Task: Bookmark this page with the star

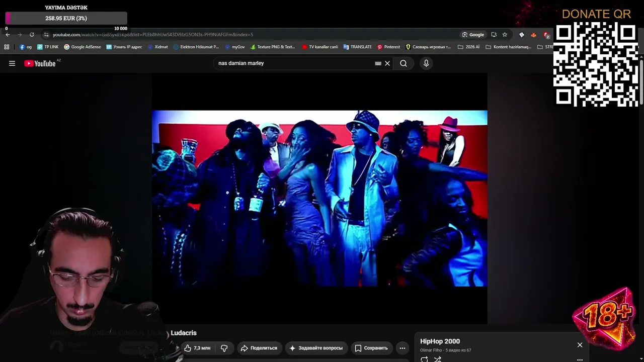Action: tap(505, 35)
